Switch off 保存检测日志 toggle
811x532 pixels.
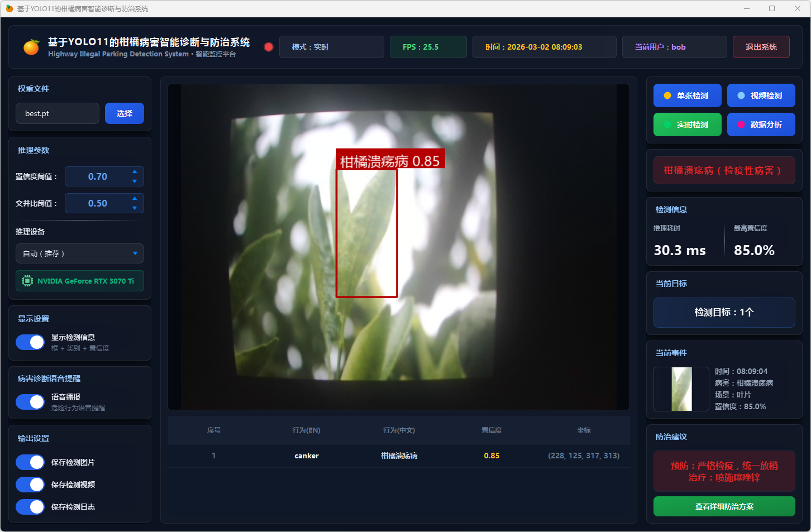(x=30, y=507)
